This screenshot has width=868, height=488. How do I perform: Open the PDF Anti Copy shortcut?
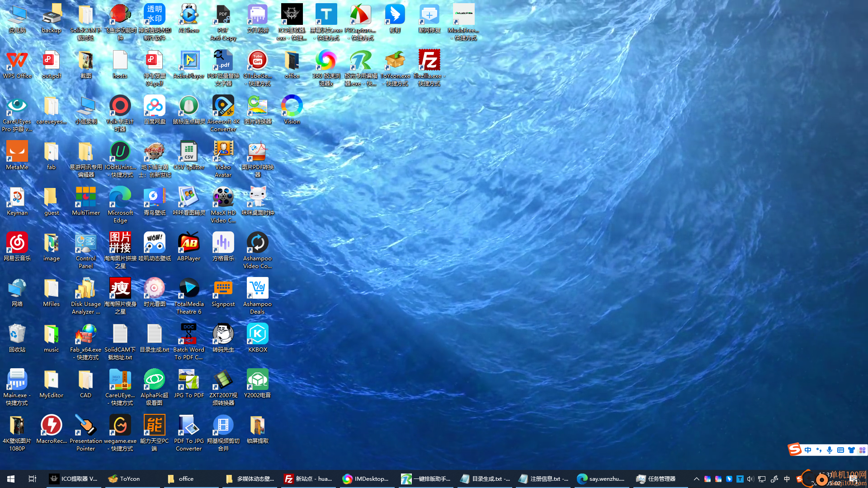click(223, 23)
